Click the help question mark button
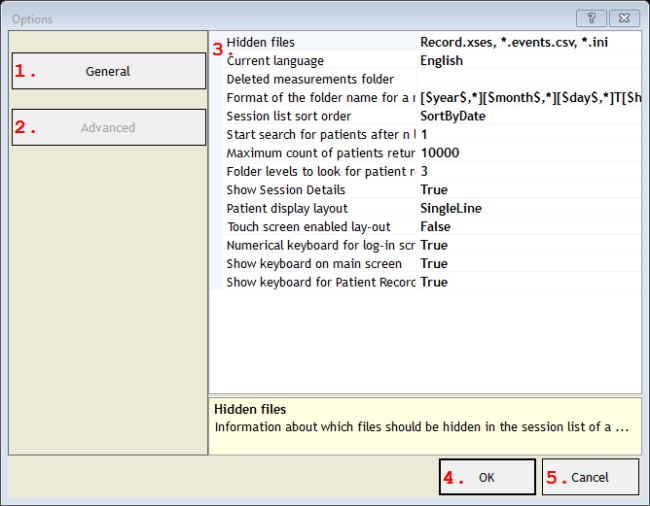Image resolution: width=650 pixels, height=506 pixels. pos(591,18)
